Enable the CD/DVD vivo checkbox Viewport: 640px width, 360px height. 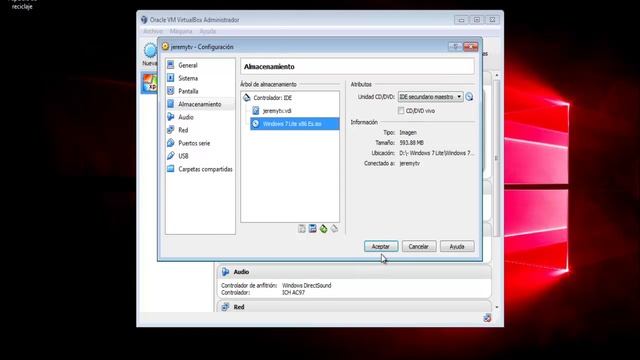pyautogui.click(x=401, y=111)
